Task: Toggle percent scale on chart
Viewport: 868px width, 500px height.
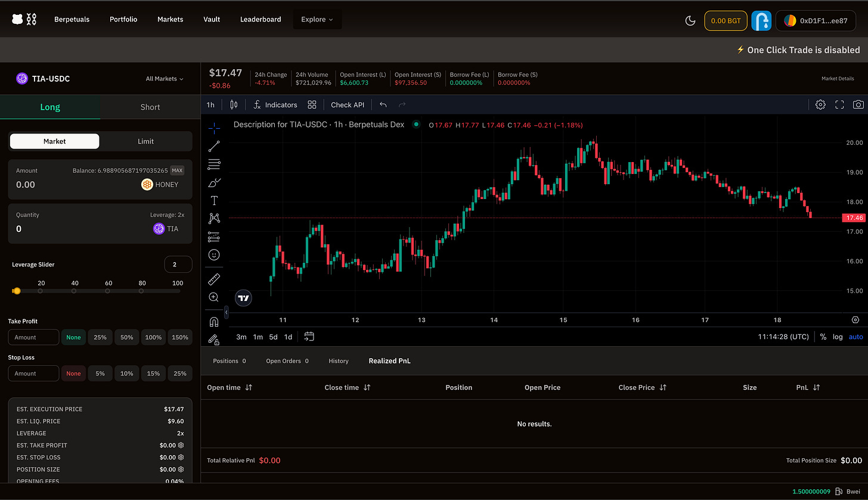Action: point(823,337)
